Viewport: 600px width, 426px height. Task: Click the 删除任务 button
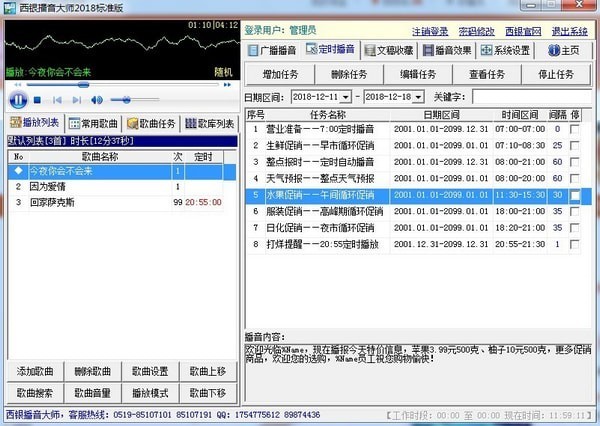point(349,74)
